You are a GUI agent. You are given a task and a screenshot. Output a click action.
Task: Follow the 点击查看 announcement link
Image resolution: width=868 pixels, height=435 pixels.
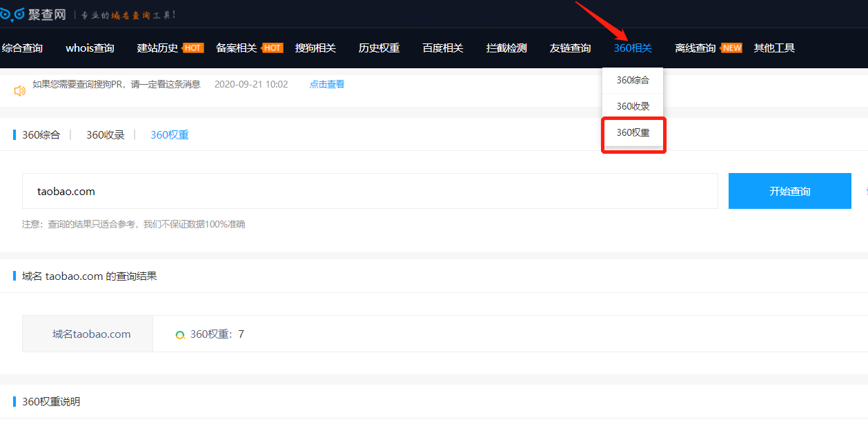click(x=326, y=84)
